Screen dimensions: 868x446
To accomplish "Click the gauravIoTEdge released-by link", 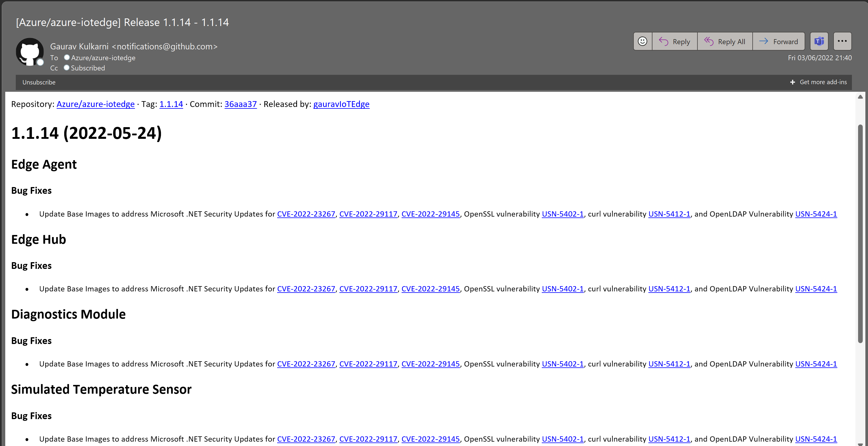I will coord(341,104).
